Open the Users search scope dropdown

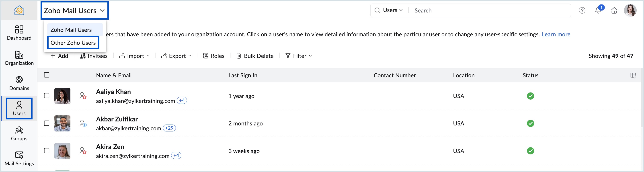pos(393,10)
